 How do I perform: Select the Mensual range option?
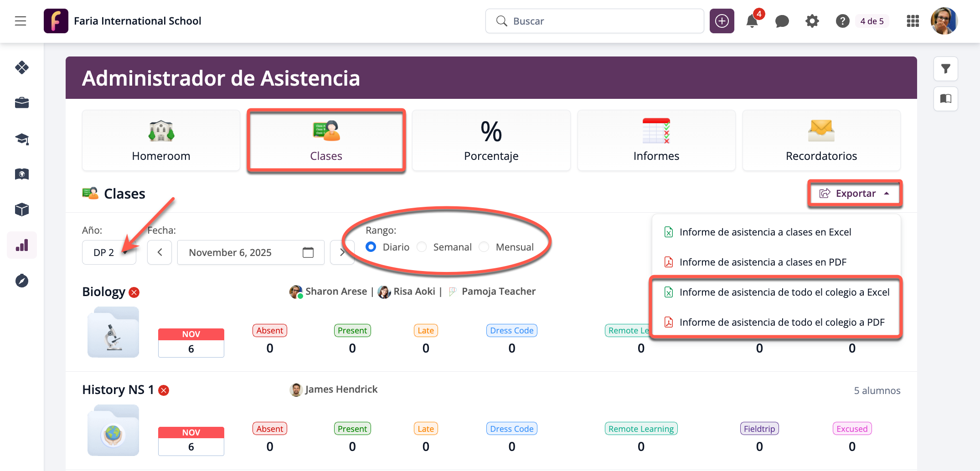tap(484, 247)
